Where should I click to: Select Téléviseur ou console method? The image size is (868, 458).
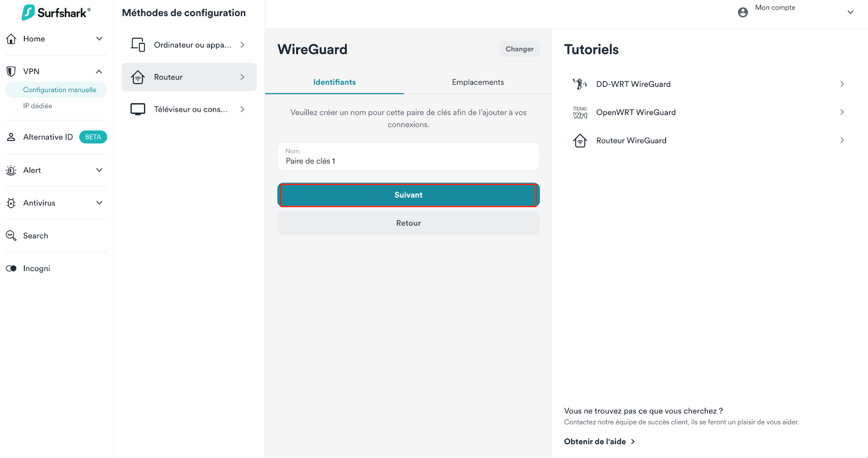coord(189,109)
